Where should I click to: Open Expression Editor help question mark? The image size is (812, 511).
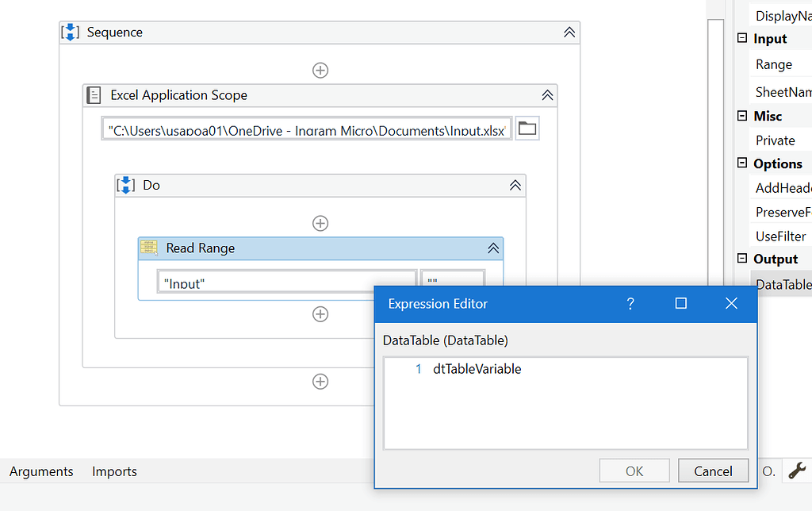point(630,304)
